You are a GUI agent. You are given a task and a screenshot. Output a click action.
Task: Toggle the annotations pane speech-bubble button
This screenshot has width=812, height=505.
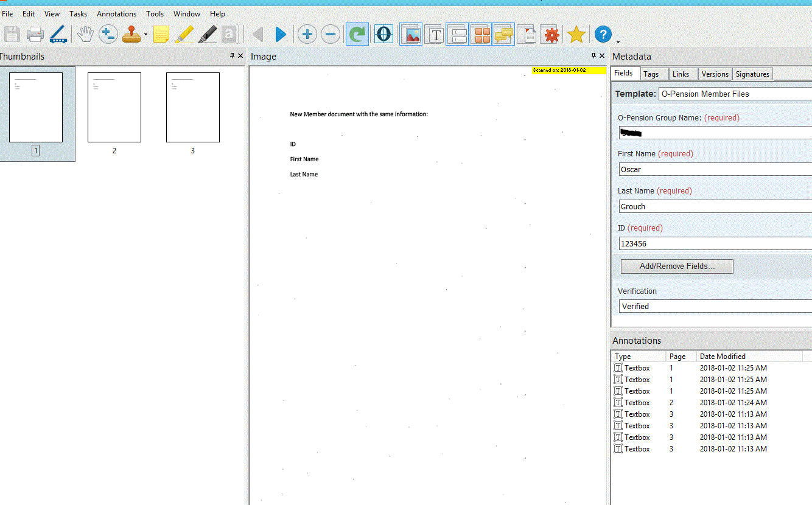(x=504, y=35)
